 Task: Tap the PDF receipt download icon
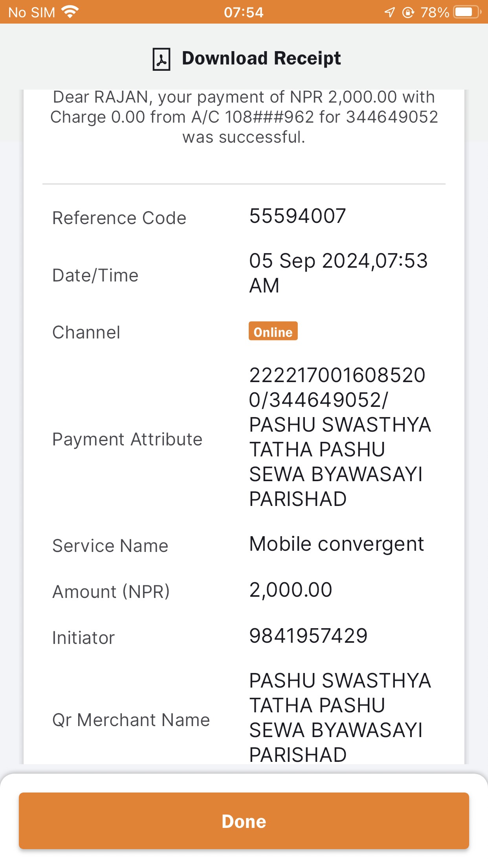(x=161, y=59)
